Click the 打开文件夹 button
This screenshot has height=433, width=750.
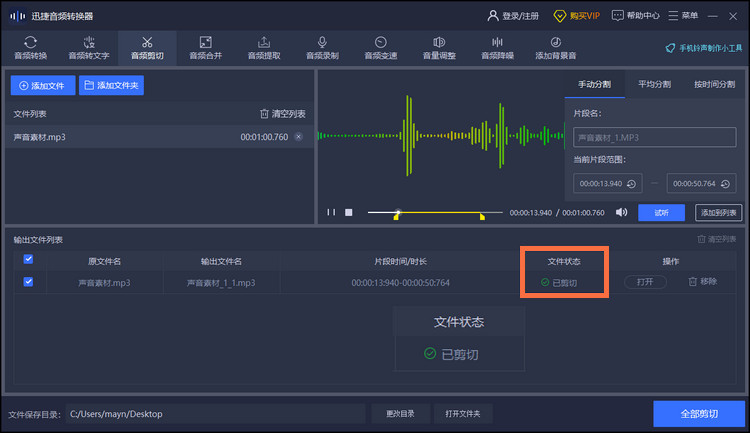click(x=463, y=414)
